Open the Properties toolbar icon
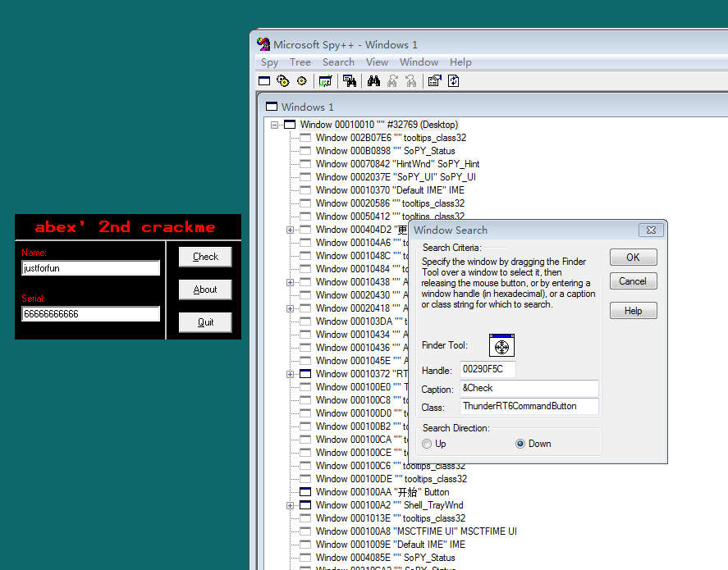728x570 pixels. point(434,81)
